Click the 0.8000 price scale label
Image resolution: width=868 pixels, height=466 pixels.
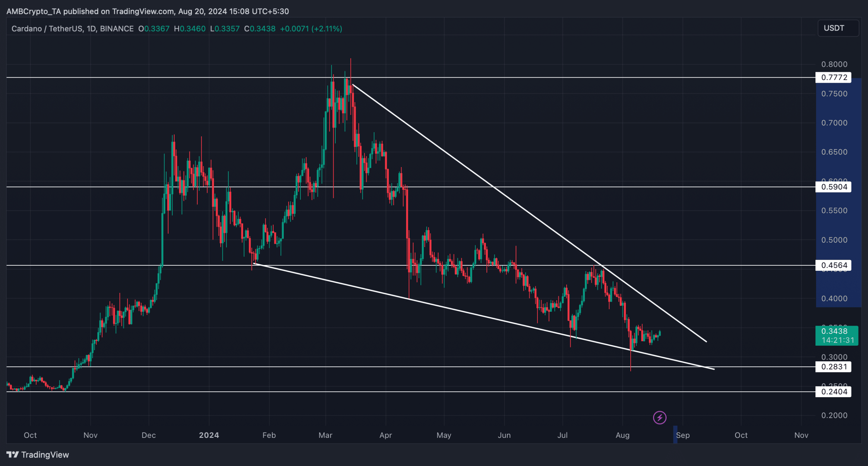(834, 64)
